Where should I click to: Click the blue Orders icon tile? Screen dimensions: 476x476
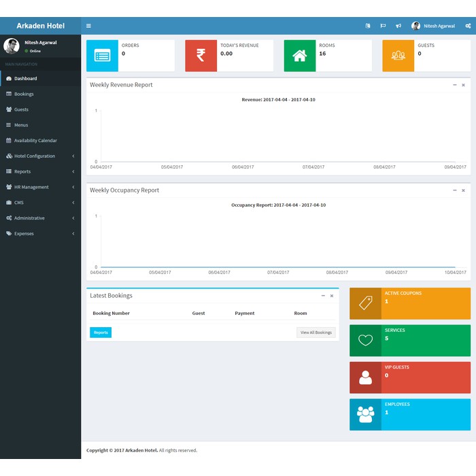102,56
